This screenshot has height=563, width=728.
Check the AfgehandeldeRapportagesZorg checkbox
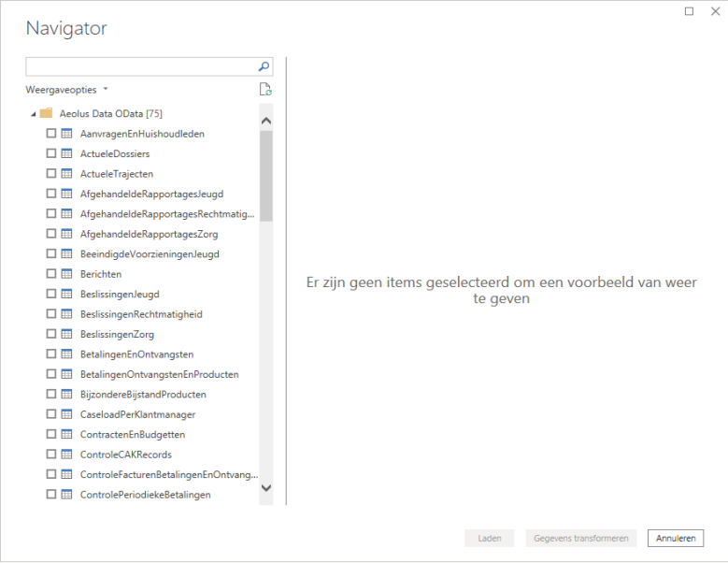coord(51,233)
